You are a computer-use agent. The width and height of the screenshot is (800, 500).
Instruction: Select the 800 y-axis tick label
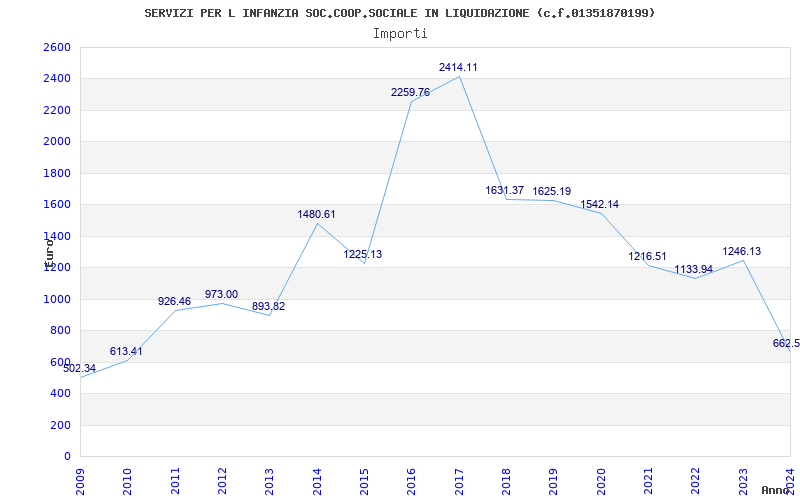[x=60, y=331]
